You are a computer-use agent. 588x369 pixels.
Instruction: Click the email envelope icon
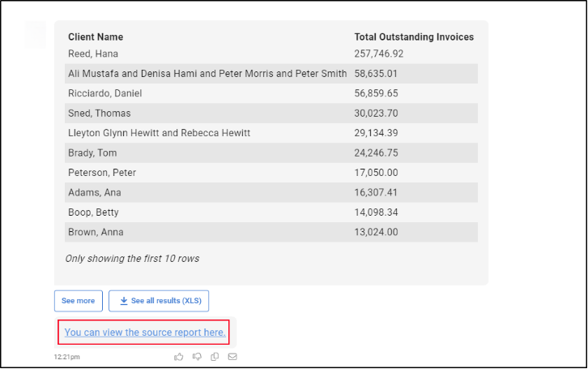(x=232, y=356)
